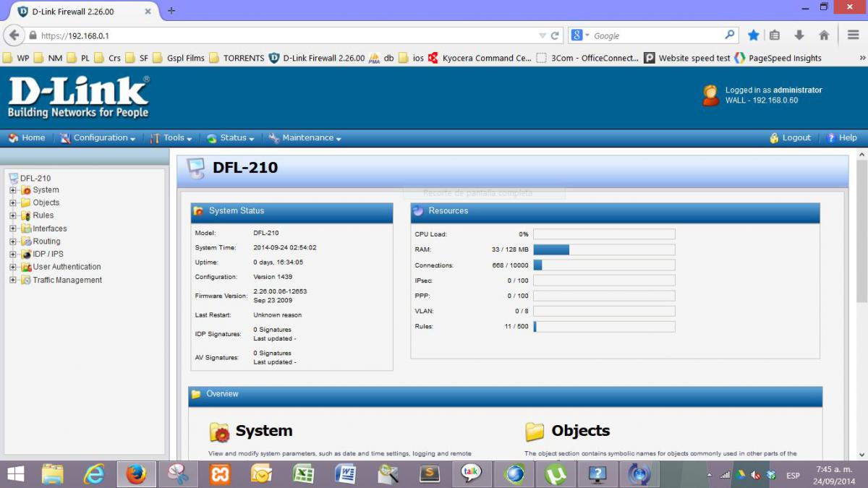Open Word from the taskbar
This screenshot has height=488, width=868.
pos(346,474)
